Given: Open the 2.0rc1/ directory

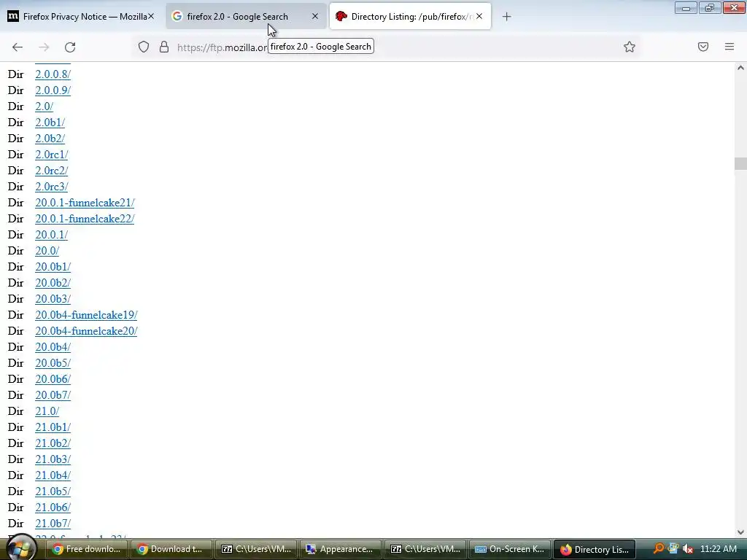Looking at the screenshot, I should (x=52, y=155).
